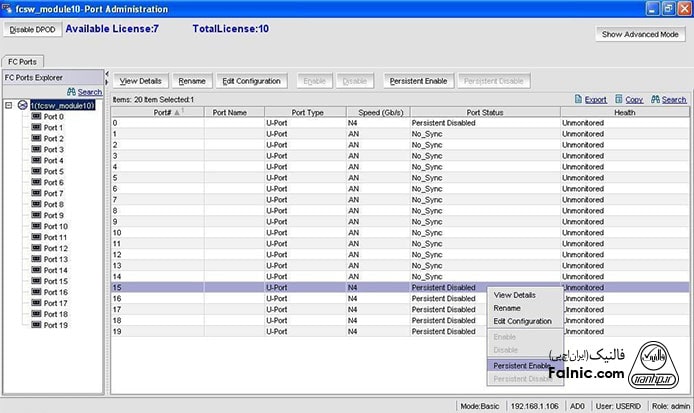
Task: Click the Export icon above the table
Action: 579,100
